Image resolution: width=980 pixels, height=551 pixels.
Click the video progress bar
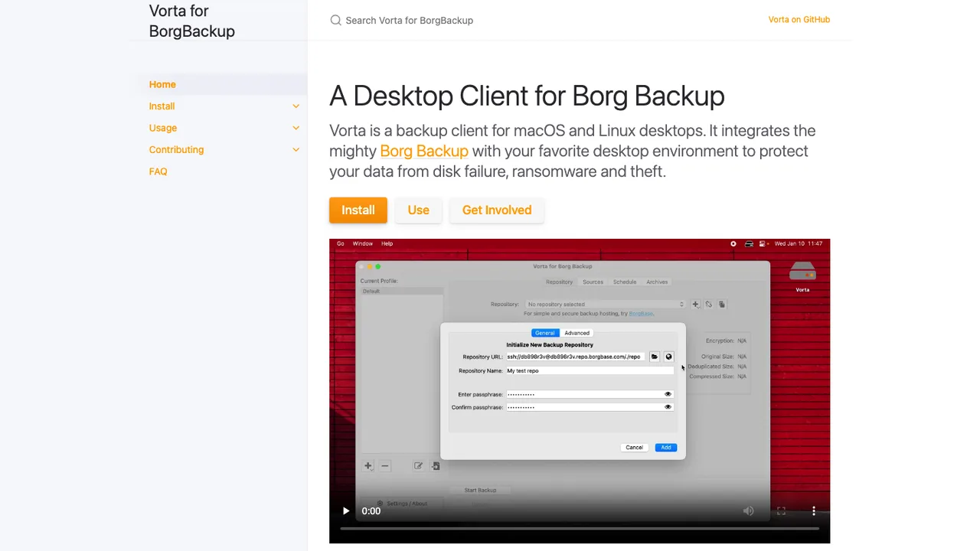580,528
